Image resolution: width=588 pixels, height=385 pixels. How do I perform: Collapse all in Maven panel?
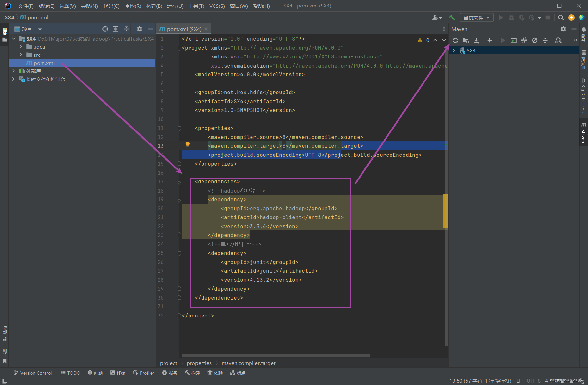coord(545,40)
